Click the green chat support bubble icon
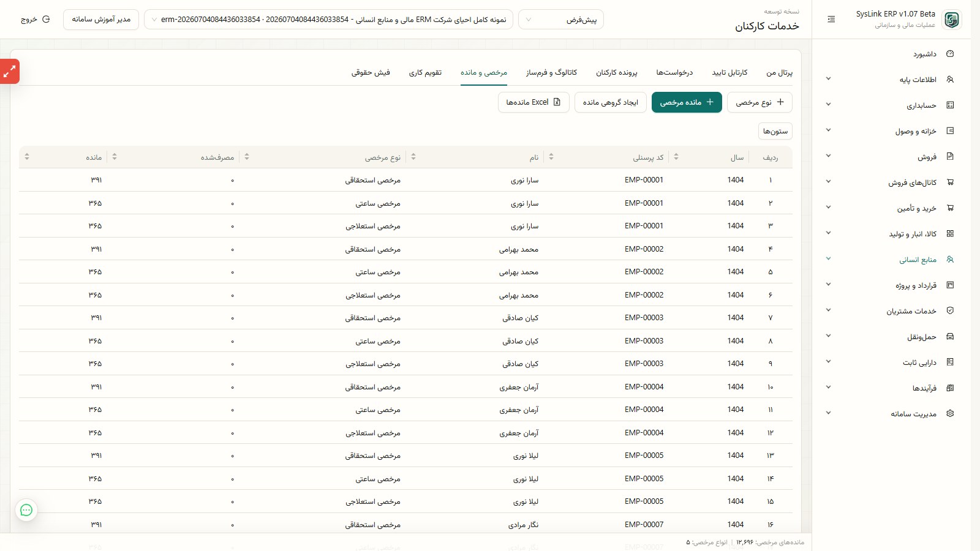This screenshot has width=980, height=551. [x=26, y=510]
